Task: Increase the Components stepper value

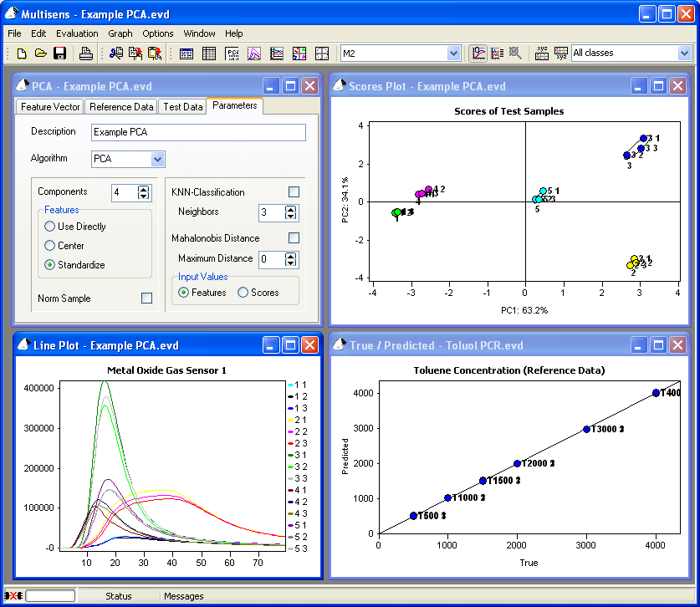Action: 144,189
